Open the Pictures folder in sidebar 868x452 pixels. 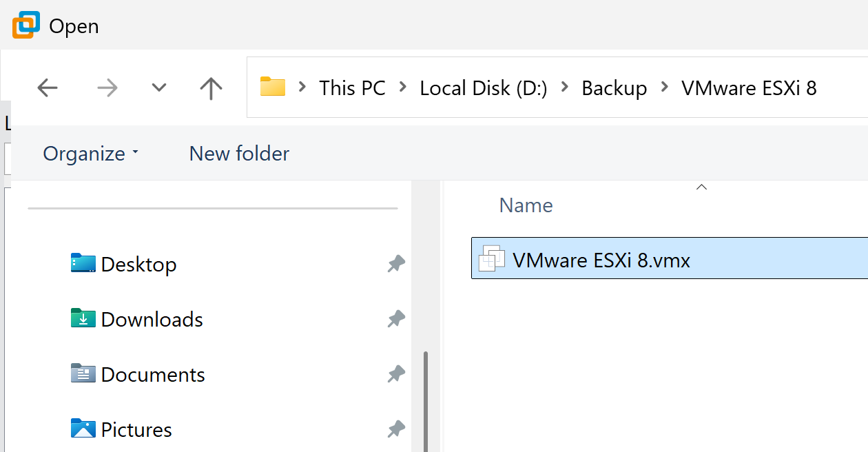pos(136,429)
